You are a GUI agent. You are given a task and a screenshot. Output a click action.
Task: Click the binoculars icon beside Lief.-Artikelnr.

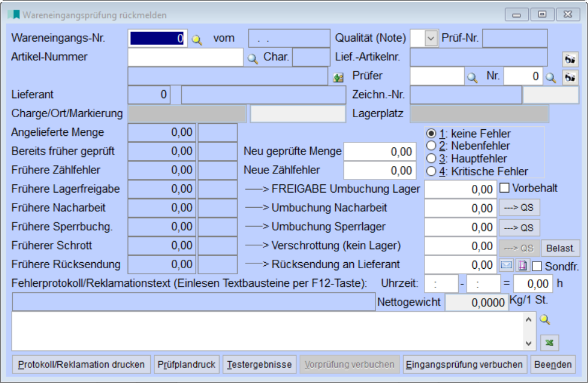(x=569, y=58)
